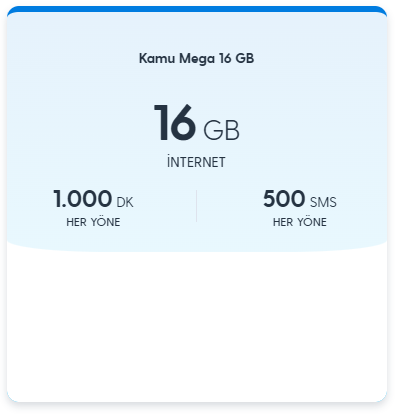Click the 1.000 minutes figure

pos(82,199)
